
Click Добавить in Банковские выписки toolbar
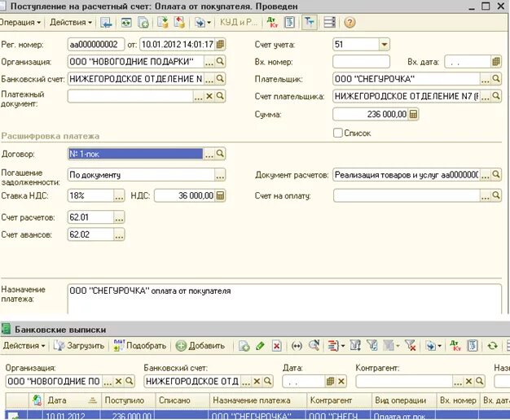pos(200,346)
